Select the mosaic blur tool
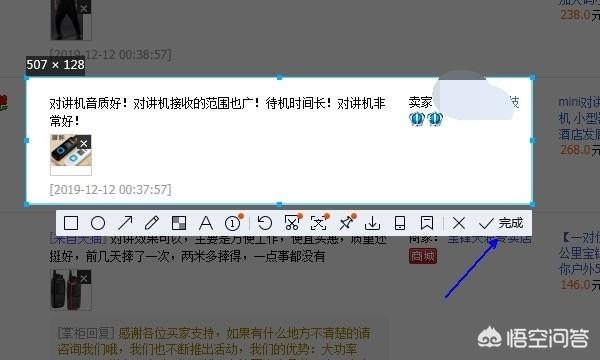 pos(179,223)
